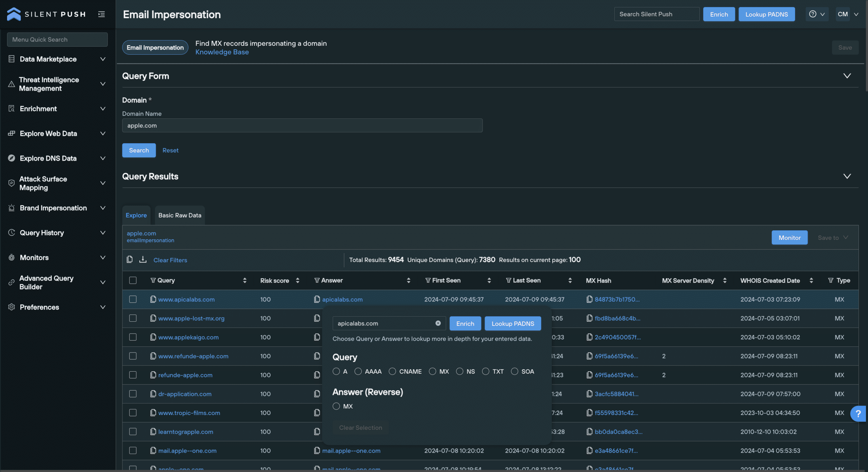
Task: Check the www.apicalabs.com row
Action: click(x=133, y=299)
